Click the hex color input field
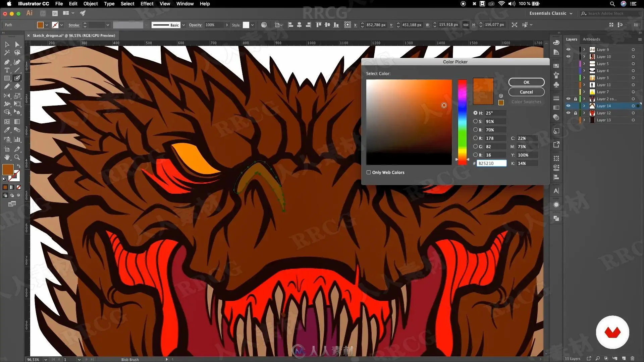The width and height of the screenshot is (644, 362). (491, 163)
